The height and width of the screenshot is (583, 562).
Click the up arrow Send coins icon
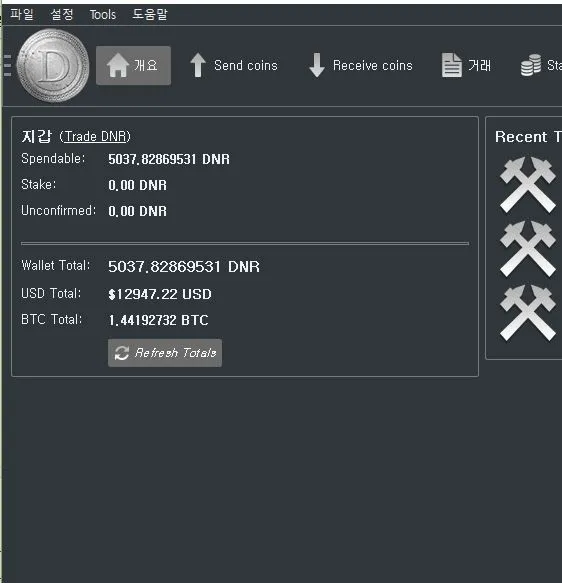(x=198, y=65)
